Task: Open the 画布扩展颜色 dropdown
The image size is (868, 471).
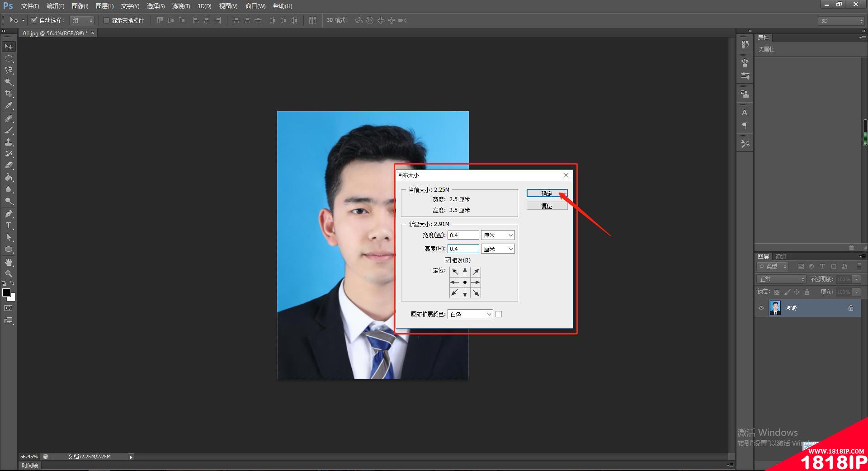Action: (x=470, y=314)
